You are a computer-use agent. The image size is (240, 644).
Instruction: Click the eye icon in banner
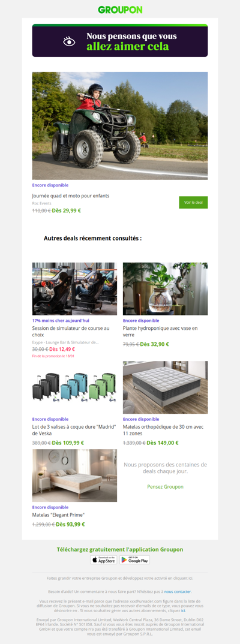69,41
